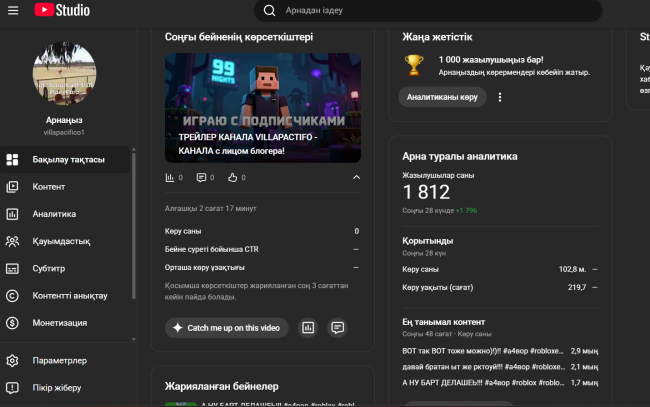Open the hamburger navigation menu
Screen dimensions: 650x407
coord(13,10)
